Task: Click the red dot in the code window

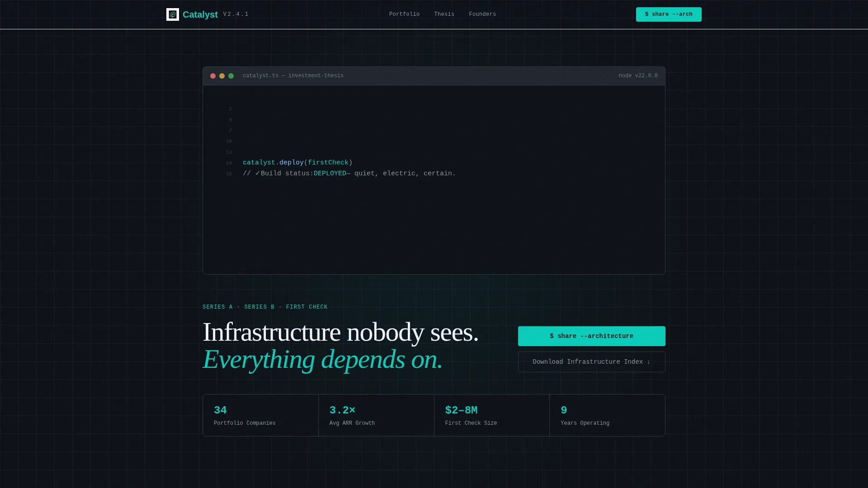Action: coord(213,76)
